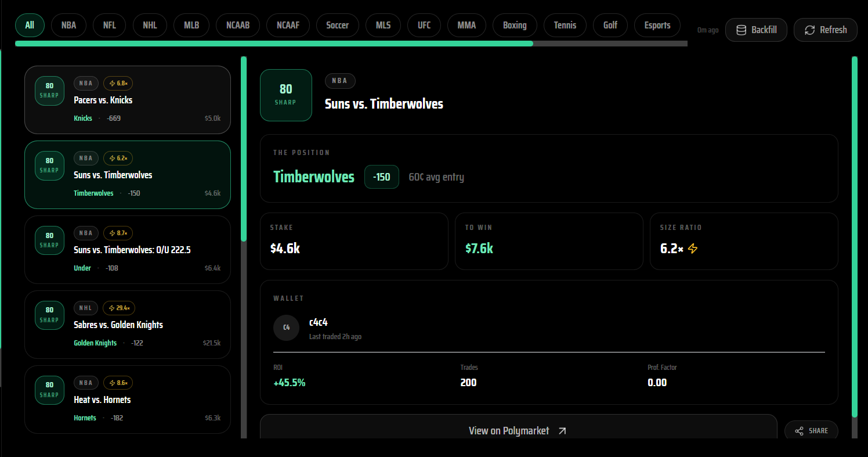Click the 6.8x lightning multiplier on Pacers card
Image resolution: width=868 pixels, height=457 pixels.
(118, 83)
